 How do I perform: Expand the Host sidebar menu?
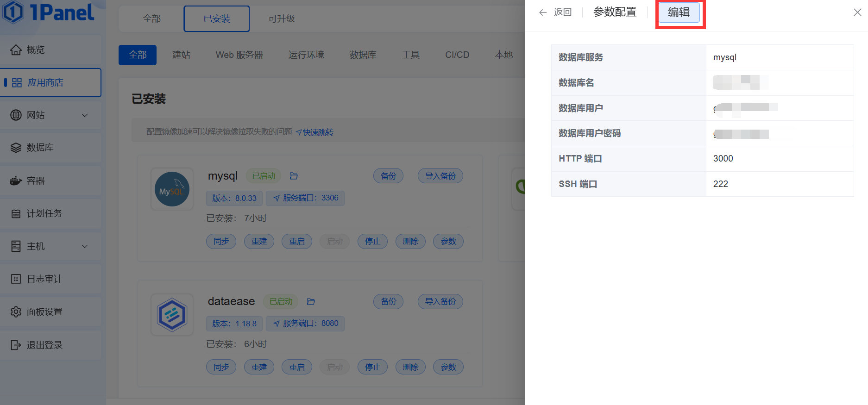pyautogui.click(x=50, y=246)
